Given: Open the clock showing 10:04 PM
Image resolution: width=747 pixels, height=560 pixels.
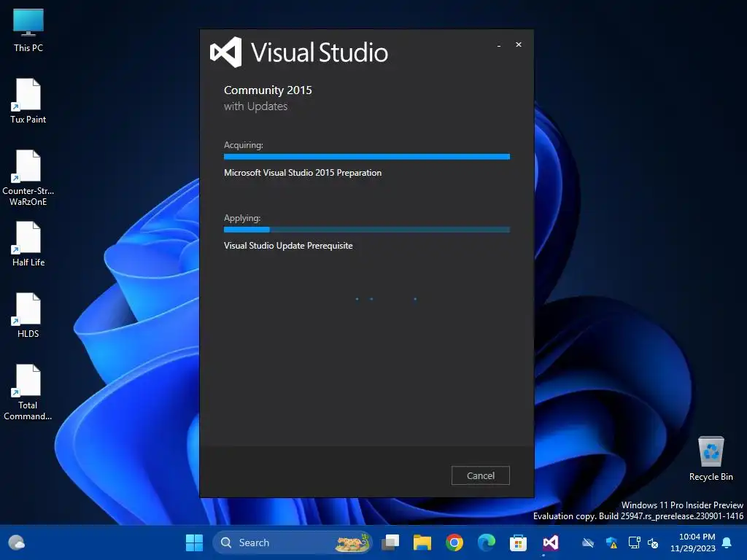Looking at the screenshot, I should click(x=693, y=542).
